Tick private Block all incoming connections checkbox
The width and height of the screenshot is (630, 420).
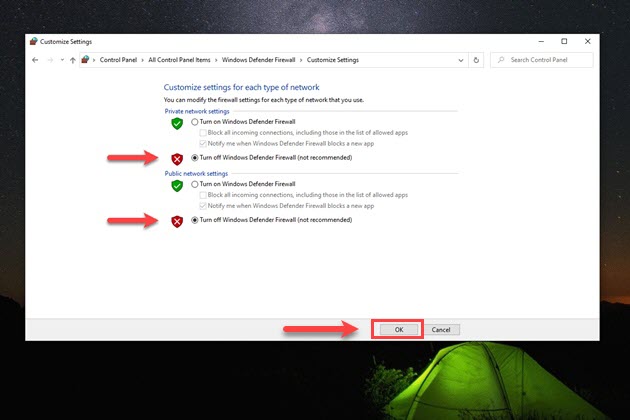coord(203,133)
